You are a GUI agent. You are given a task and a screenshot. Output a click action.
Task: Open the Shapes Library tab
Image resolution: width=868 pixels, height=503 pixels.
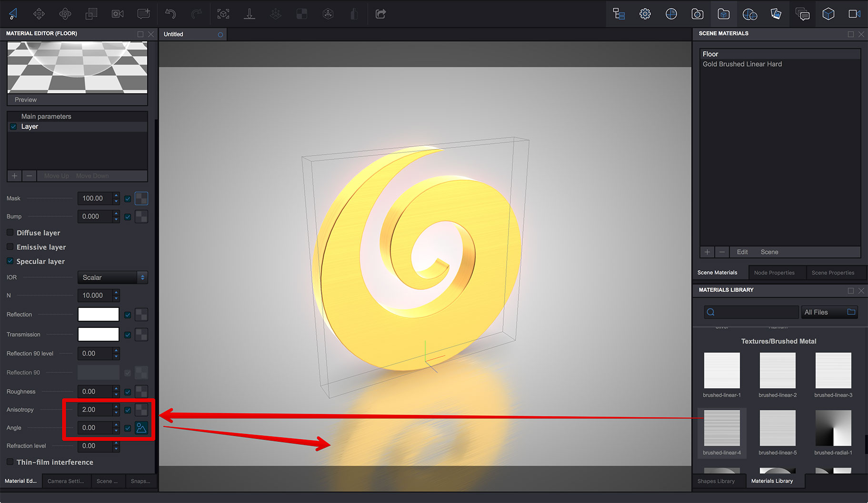pyautogui.click(x=716, y=481)
